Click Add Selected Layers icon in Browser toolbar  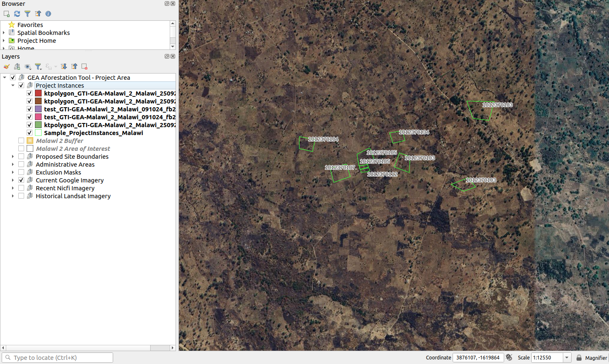pyautogui.click(x=7, y=14)
